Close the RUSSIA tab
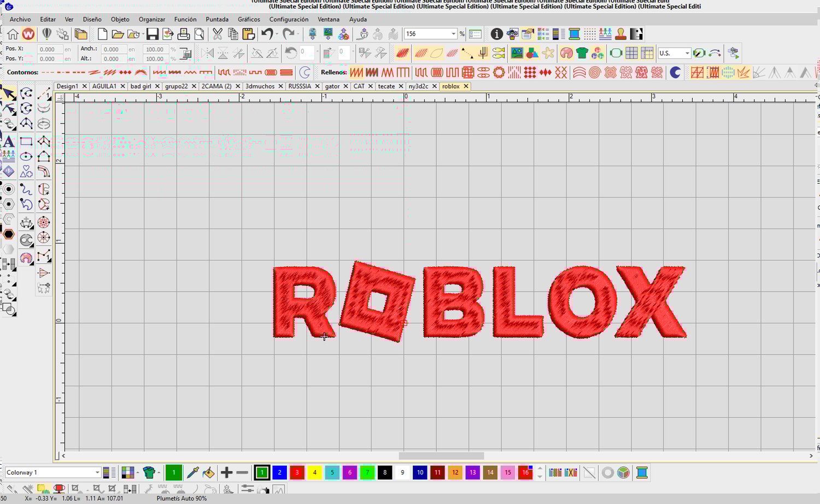Viewport: 820px width, 504px height. [317, 86]
